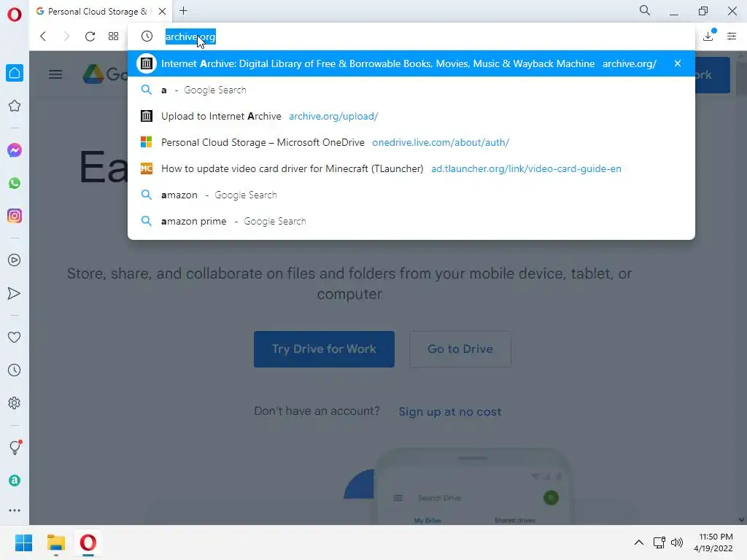Image resolution: width=747 pixels, height=560 pixels.
Task: Open Settings gear in sidebar
Action: click(15, 402)
